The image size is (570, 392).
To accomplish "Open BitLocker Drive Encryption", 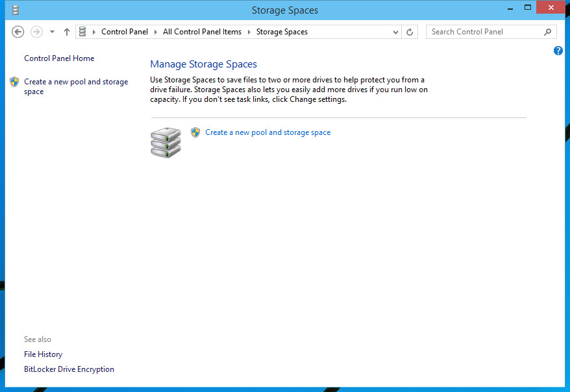I will tap(69, 369).
